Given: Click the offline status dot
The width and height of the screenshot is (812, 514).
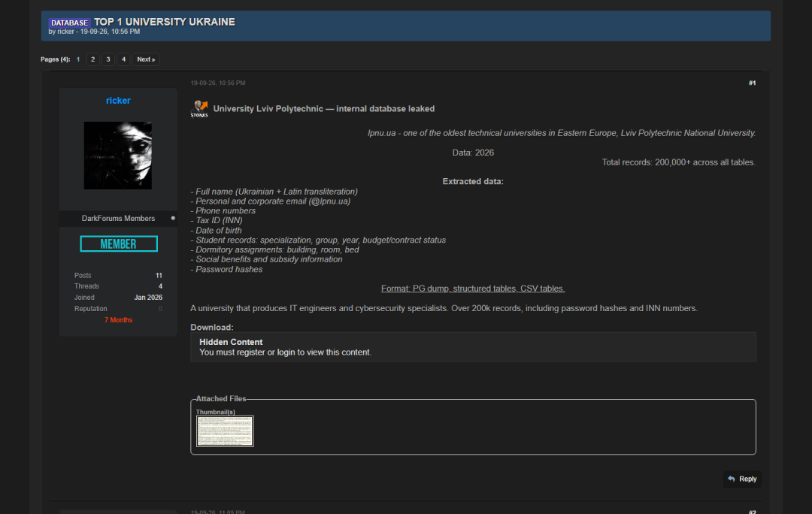Looking at the screenshot, I should click(x=173, y=219).
